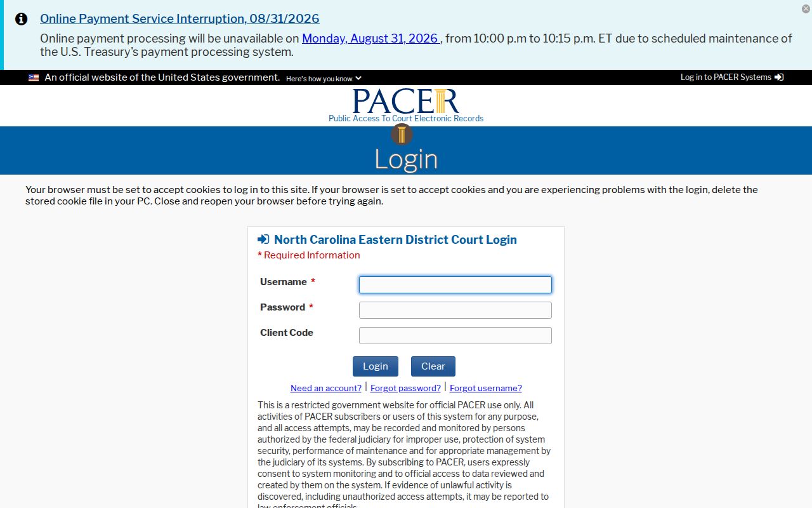
Task: Click the PACER logo
Action: coord(405,101)
